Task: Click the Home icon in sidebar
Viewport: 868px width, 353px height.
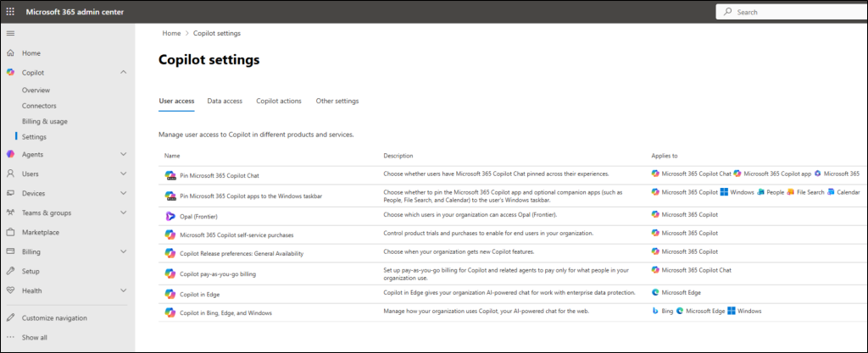Action: pyautogui.click(x=10, y=53)
